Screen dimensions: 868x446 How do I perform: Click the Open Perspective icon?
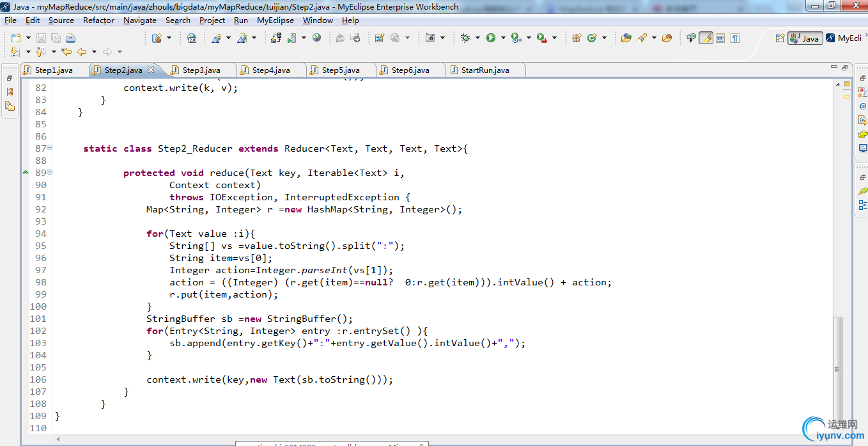[x=780, y=38]
